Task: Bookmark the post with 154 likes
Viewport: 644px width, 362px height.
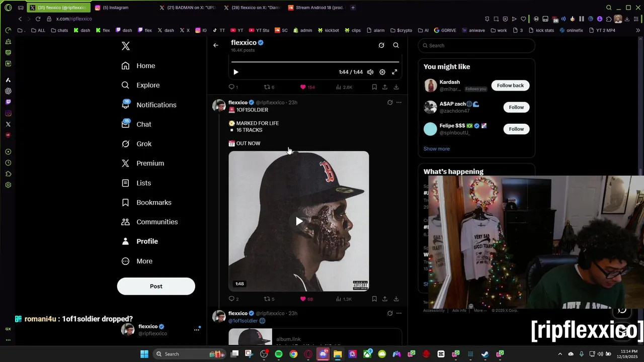Action: tap(374, 87)
